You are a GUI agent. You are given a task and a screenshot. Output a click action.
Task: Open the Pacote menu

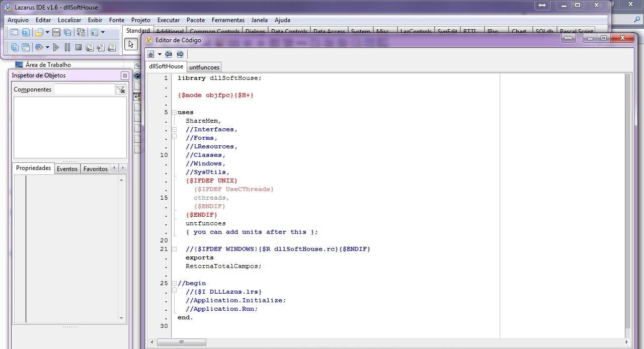[196, 20]
